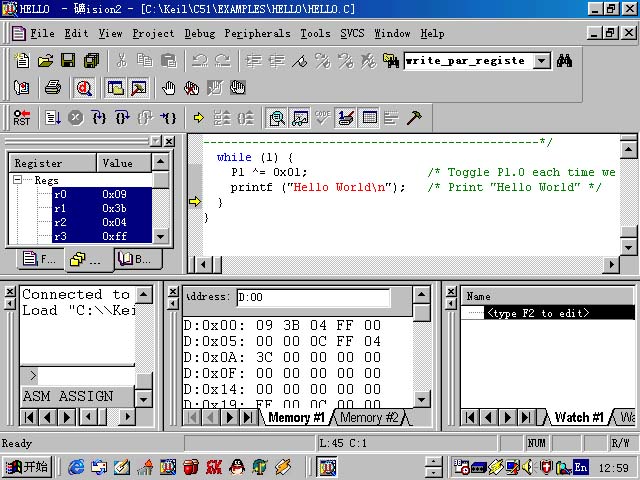
Task: Click the En language indicator in tray
Action: pos(581,467)
